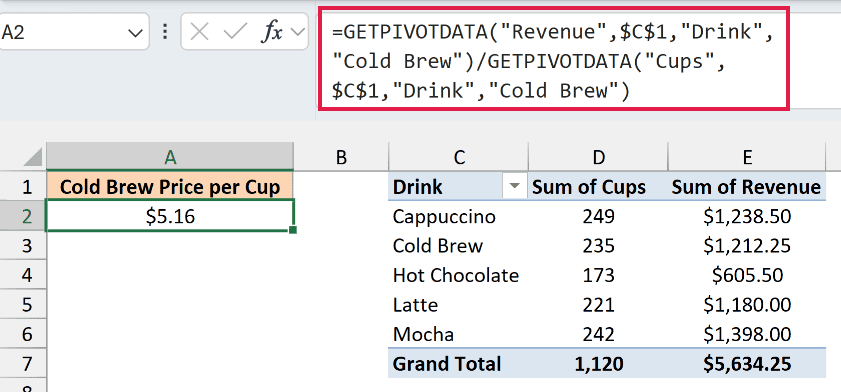Click the Hot Chocolate cups value 173
Viewport: 841px width, 392px height.
point(598,275)
